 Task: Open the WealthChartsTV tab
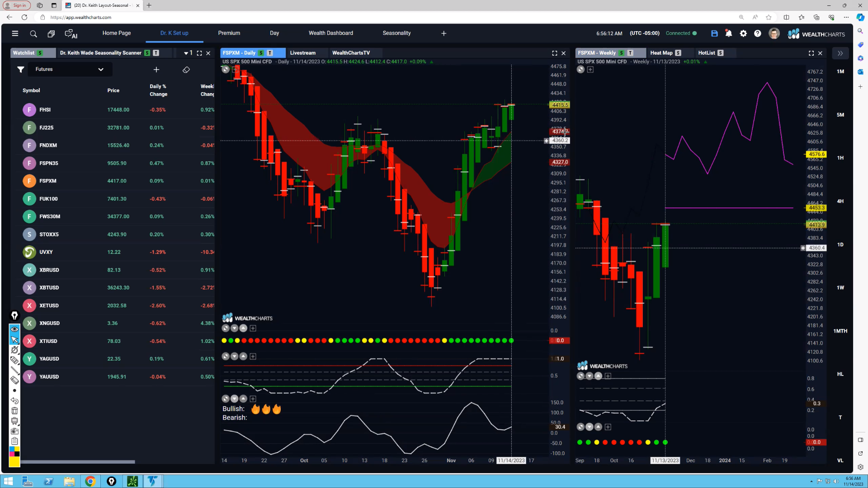pyautogui.click(x=351, y=53)
